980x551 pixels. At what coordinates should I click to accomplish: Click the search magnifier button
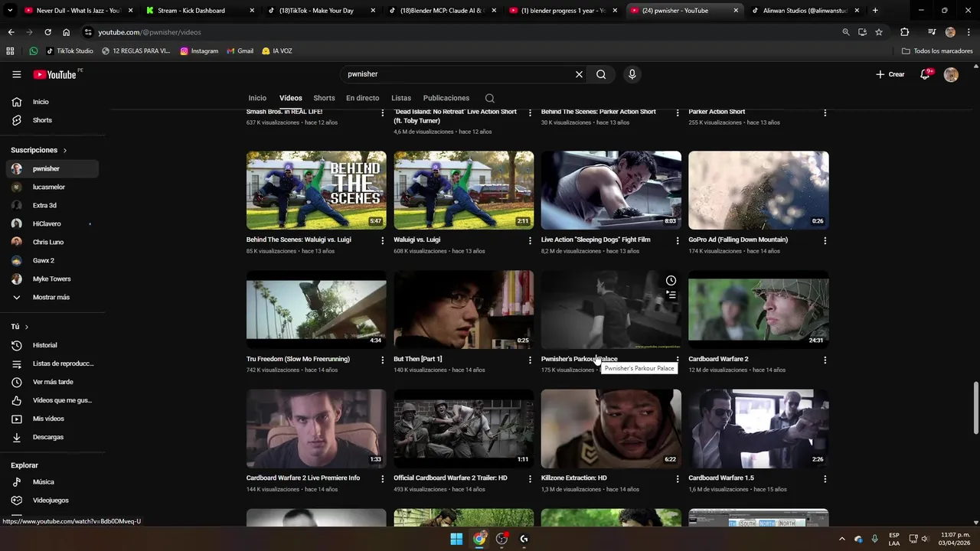[601, 74]
